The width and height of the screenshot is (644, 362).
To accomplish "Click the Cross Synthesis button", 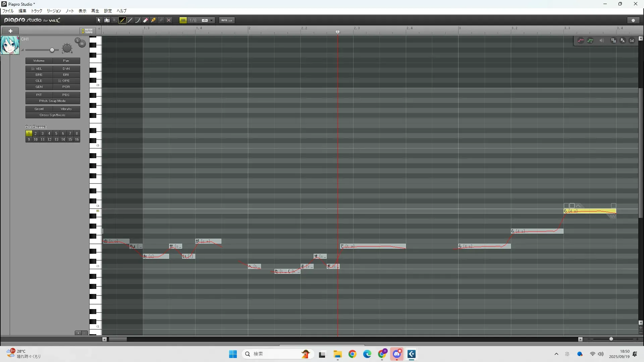I will (x=53, y=115).
